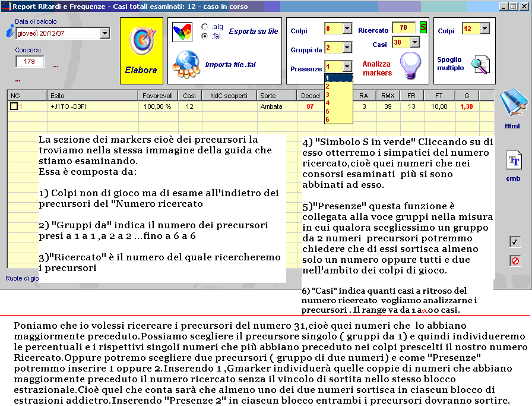The width and height of the screenshot is (532, 406).
Task: Click the Elabora target icon
Action: (142, 41)
